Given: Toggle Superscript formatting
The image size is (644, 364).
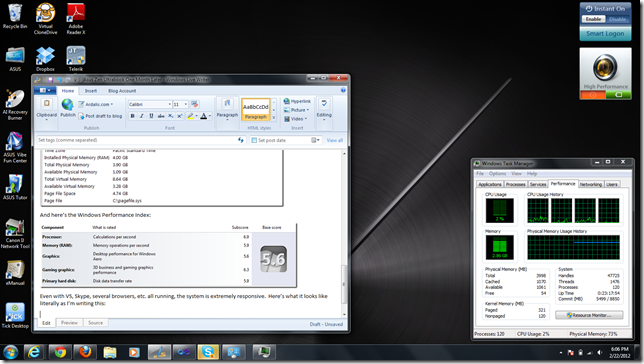Looking at the screenshot, I should coord(179,116).
